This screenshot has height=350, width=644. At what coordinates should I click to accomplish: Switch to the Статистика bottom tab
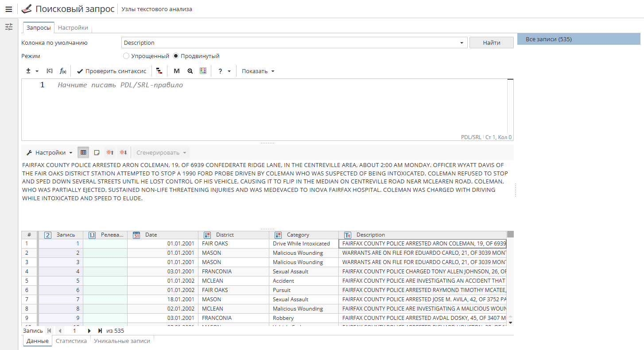click(71, 341)
